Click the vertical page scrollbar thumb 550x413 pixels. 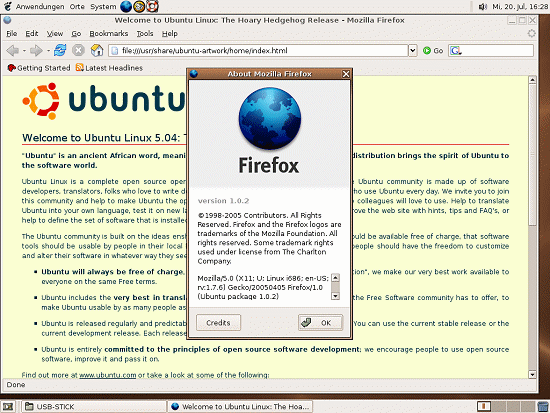[532, 154]
